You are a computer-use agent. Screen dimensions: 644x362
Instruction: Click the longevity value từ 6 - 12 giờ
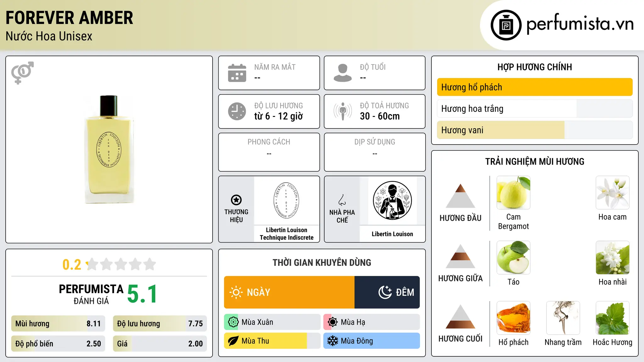279,116
